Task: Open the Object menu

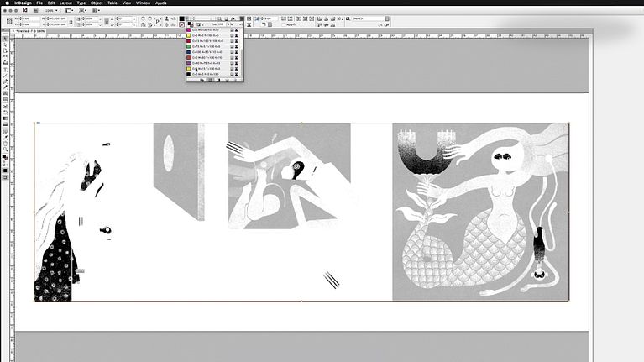Action: (97, 3)
